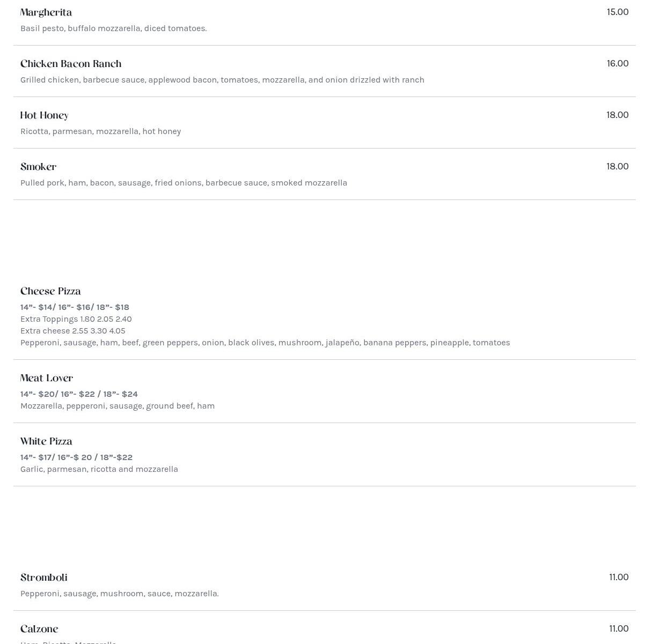Open the Hot Honey menu item
The height and width of the screenshot is (644, 660).
[x=44, y=115]
